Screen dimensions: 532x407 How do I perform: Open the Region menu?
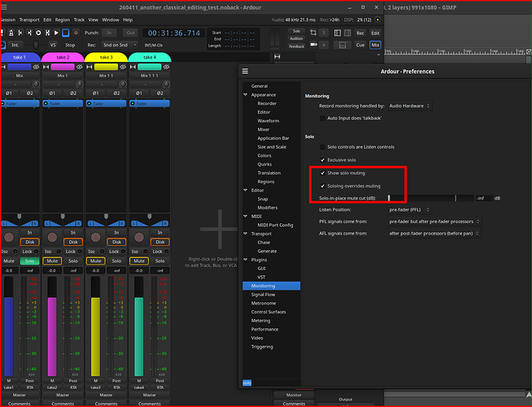point(63,20)
